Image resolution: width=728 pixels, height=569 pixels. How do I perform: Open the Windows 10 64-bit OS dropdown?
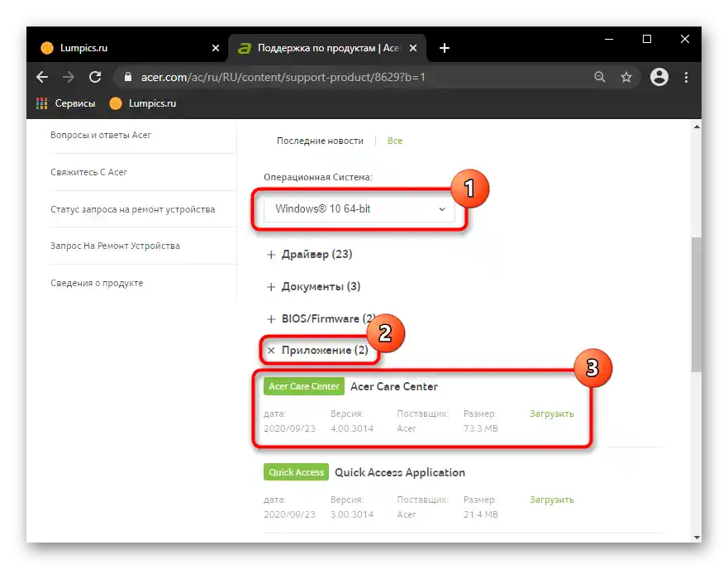pos(359,209)
